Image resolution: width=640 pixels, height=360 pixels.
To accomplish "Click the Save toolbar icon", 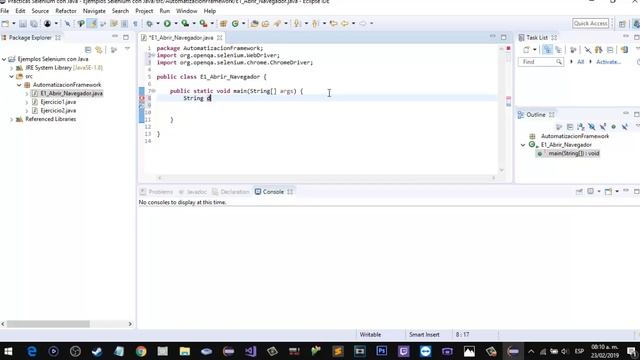I will tap(23, 24).
